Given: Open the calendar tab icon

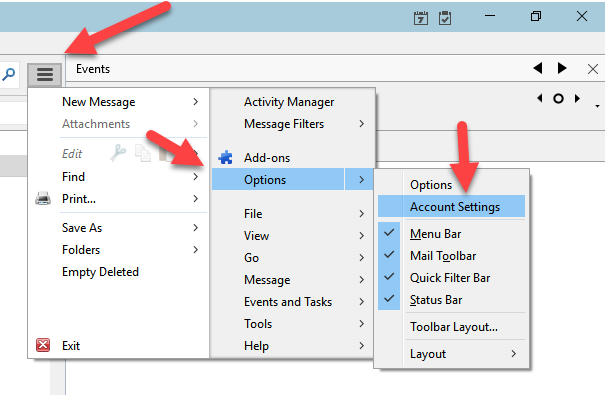Looking at the screenshot, I should 421,18.
